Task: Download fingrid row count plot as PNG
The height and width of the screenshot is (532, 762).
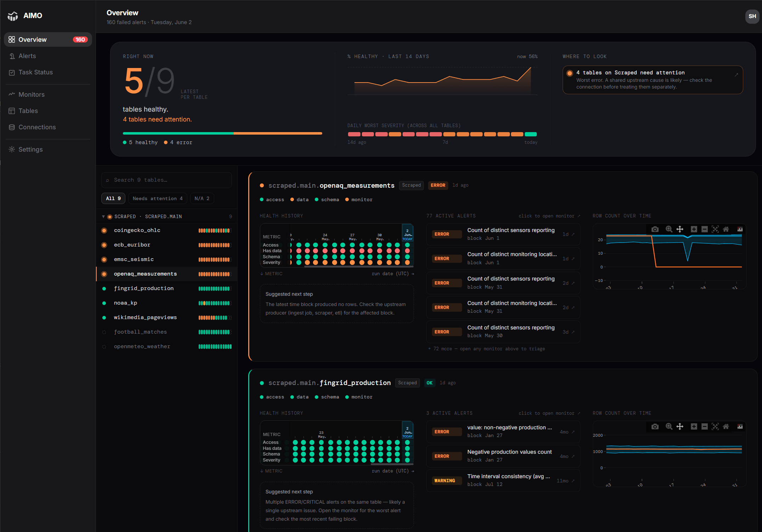Action: [x=655, y=426]
